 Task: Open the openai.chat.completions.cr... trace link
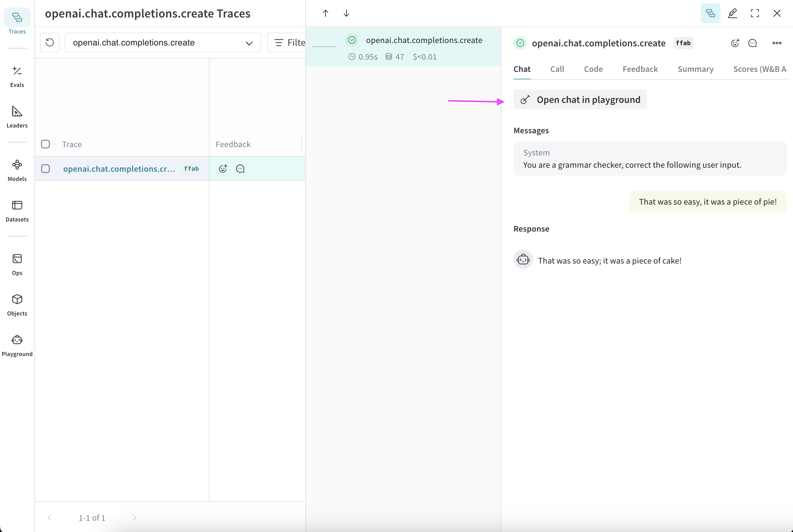(119, 169)
